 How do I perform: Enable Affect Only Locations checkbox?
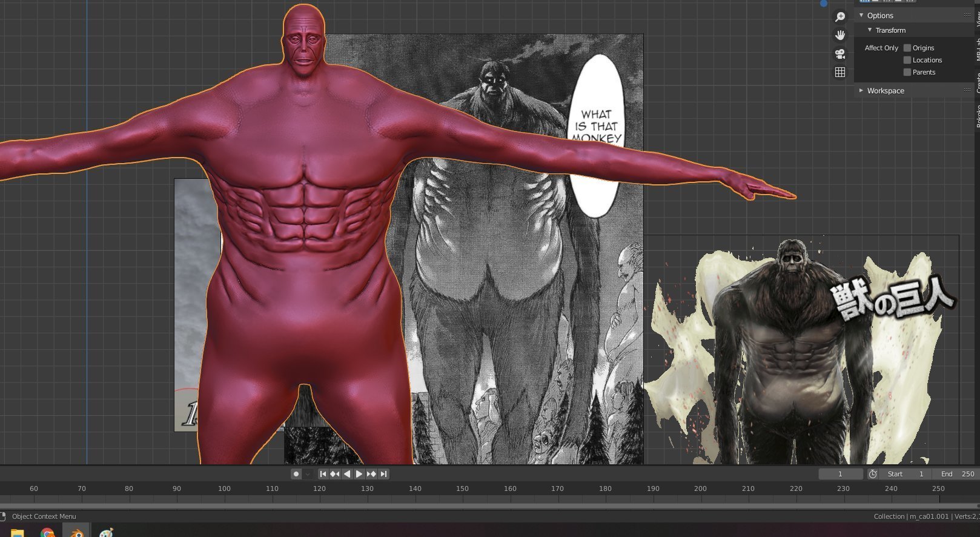(907, 60)
